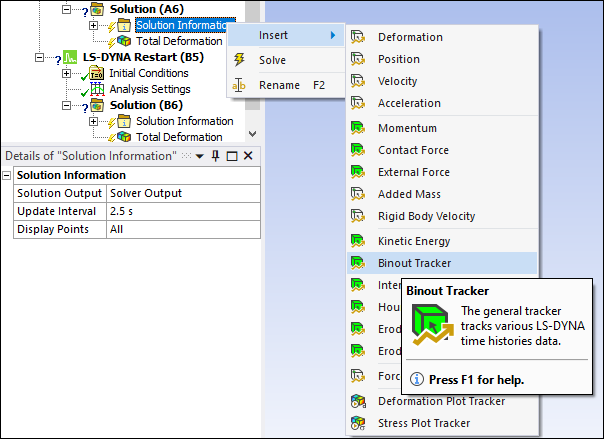604x439 pixels.
Task: Click the Rigid Body Velocity icon
Action: point(358,216)
